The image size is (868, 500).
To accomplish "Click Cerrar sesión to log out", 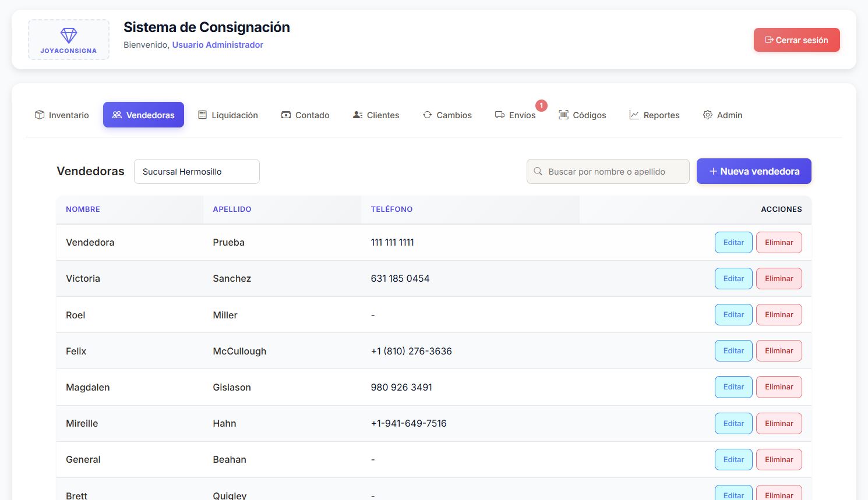I will click(x=797, y=40).
